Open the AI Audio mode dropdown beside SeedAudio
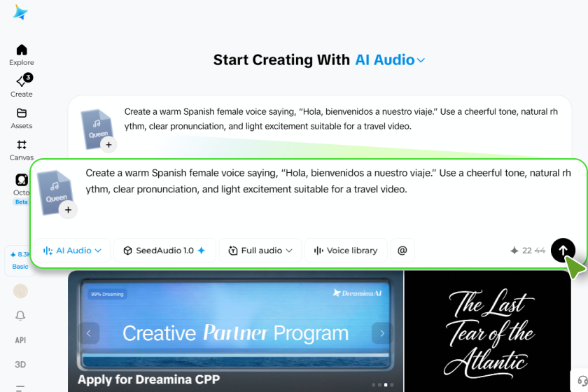The height and width of the screenshot is (392, 588). [x=72, y=251]
